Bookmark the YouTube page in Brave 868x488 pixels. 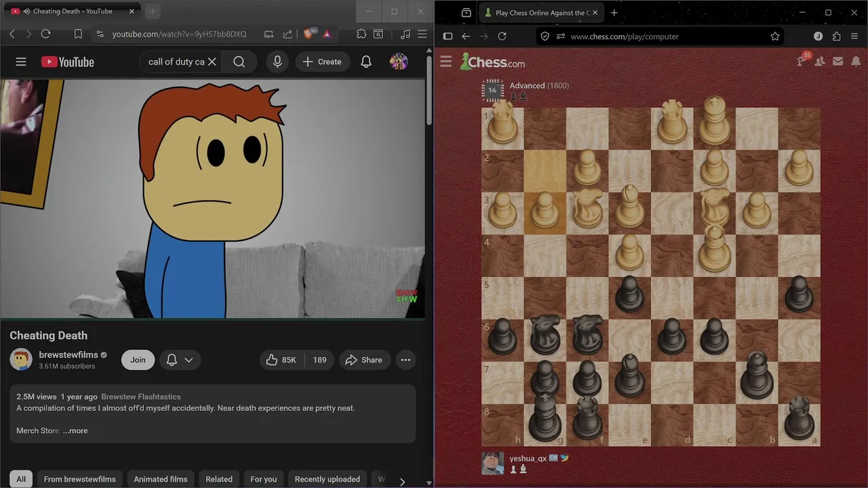pyautogui.click(x=78, y=34)
